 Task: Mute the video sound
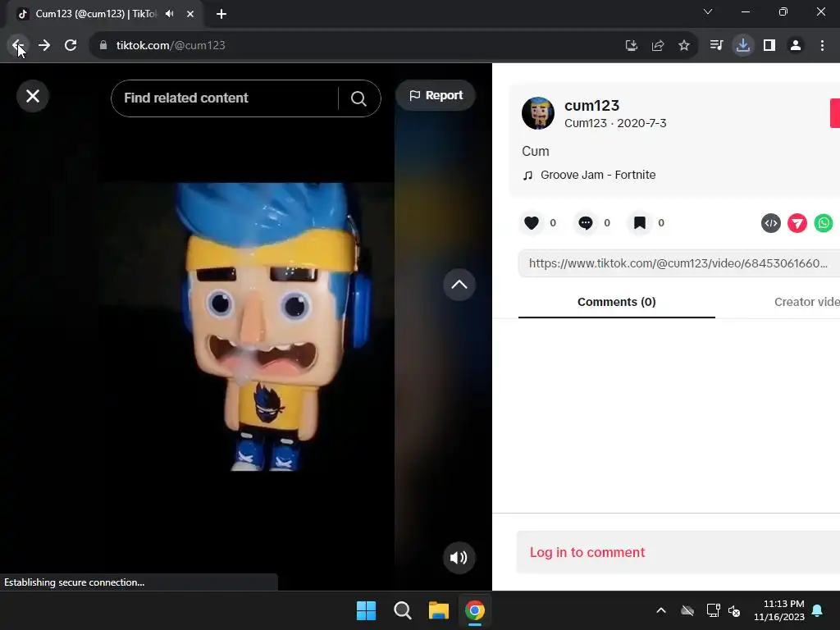click(x=459, y=558)
